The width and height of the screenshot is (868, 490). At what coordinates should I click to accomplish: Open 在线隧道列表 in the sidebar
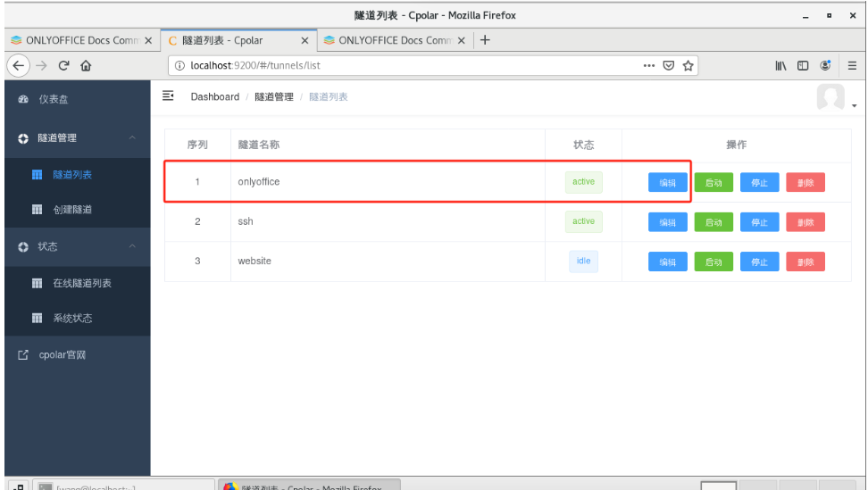81,283
